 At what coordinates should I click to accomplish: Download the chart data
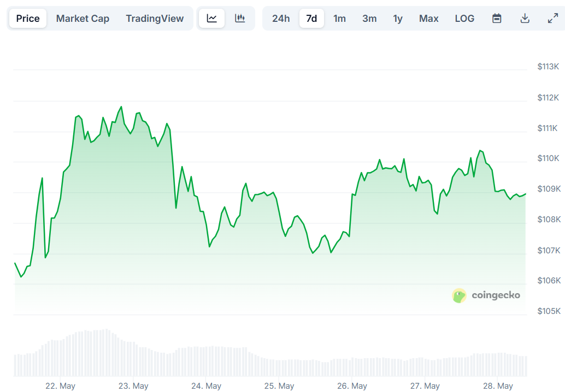click(x=525, y=19)
